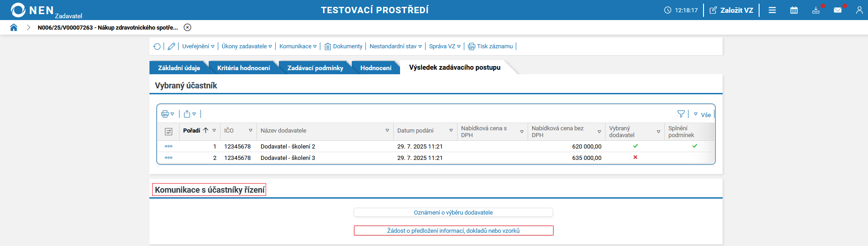Open the IČO column filter arrow
868x246 pixels.
251,131
